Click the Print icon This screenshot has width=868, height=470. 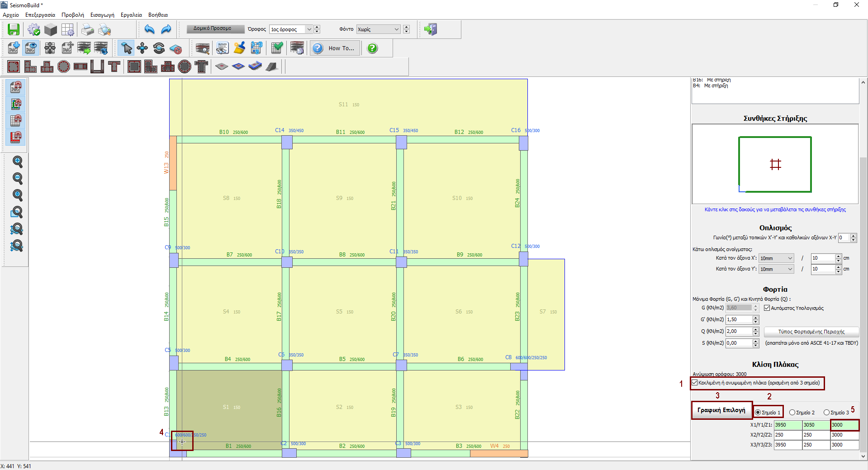pos(87,29)
